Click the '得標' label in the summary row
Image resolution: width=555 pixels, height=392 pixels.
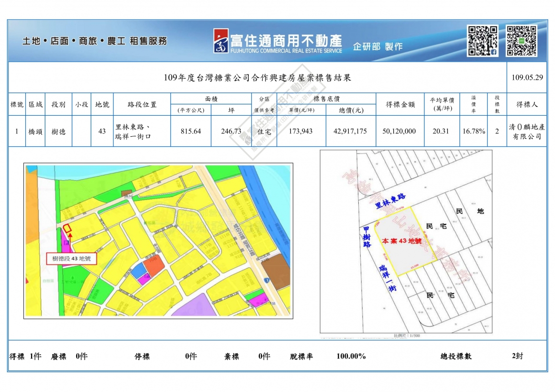click(x=17, y=356)
